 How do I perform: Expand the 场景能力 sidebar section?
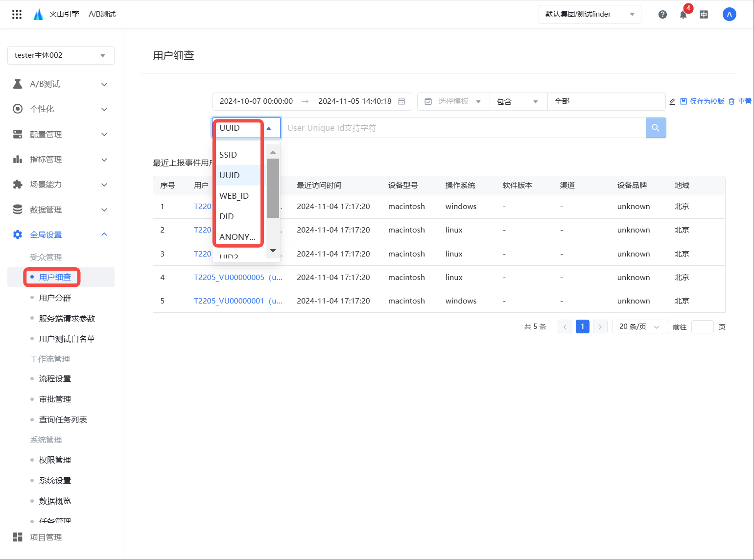(104, 184)
